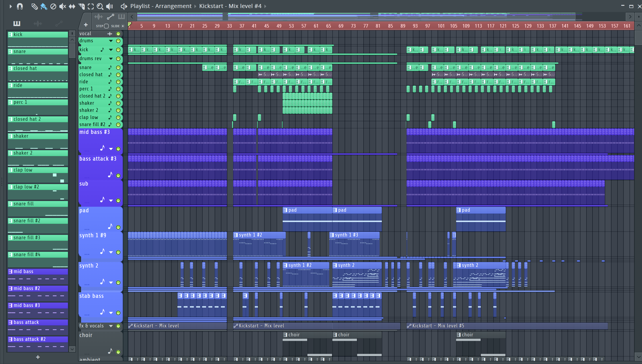Click the note icon on snare track

pyautogui.click(x=110, y=67)
